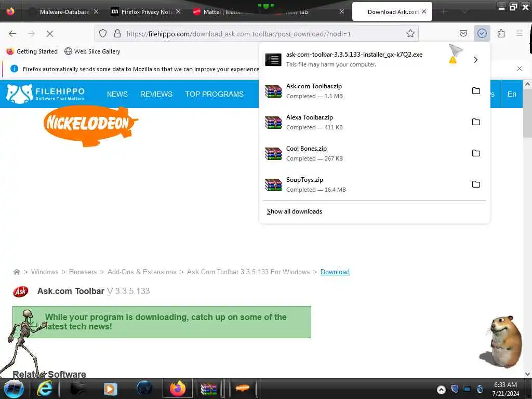Toggle the Downloads panel toolbar button
532x399 pixels.
[482, 33]
